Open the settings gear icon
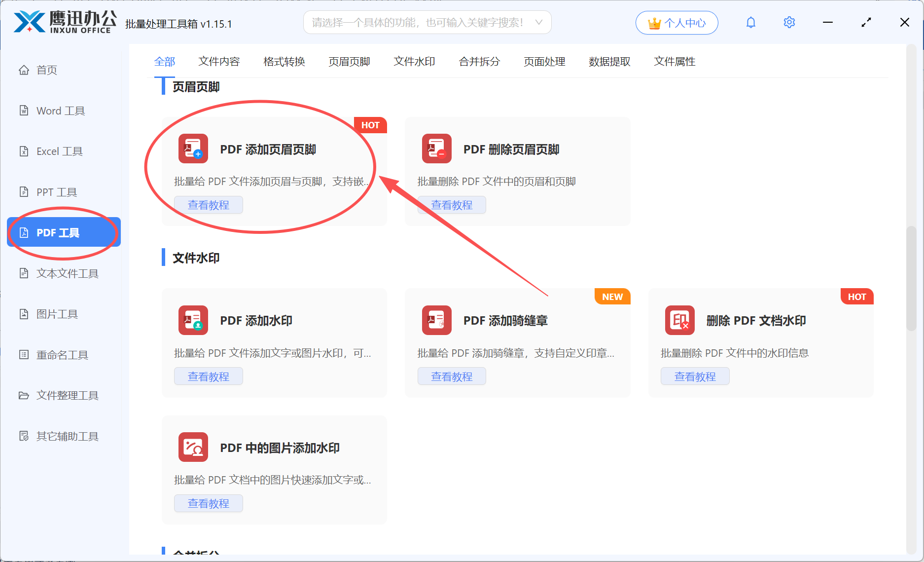 pos(789,23)
